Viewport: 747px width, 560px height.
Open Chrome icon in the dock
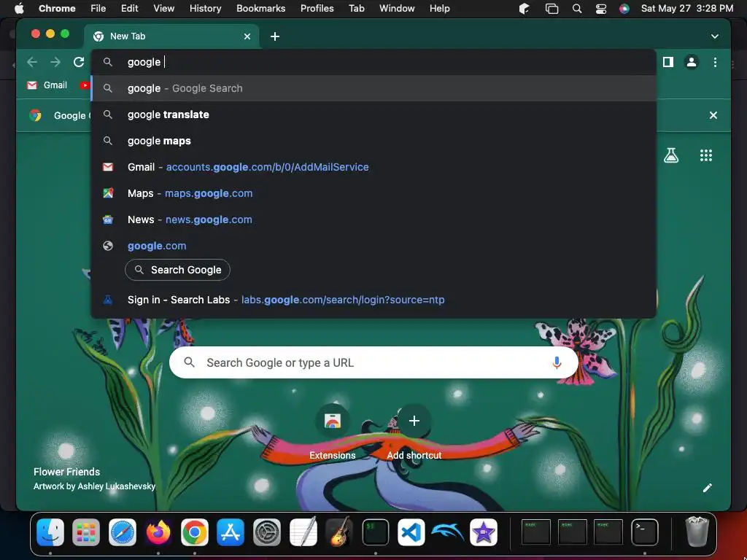coord(194,532)
